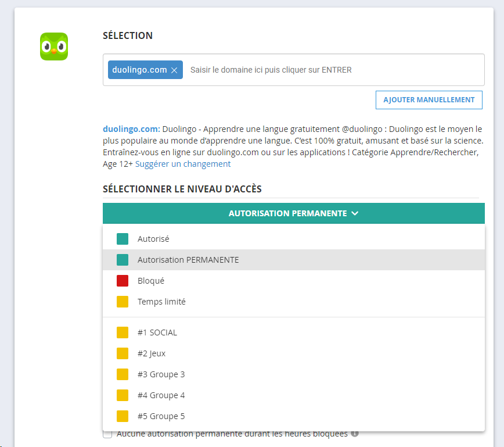
Task: Check Aucune autorisation permanente durant les heures bloquées
Action: tap(107, 434)
